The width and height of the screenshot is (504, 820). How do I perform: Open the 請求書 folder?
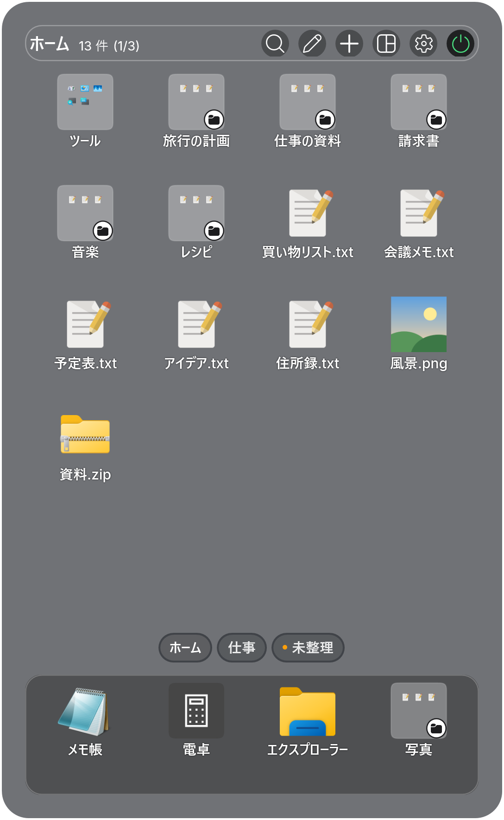(x=419, y=102)
